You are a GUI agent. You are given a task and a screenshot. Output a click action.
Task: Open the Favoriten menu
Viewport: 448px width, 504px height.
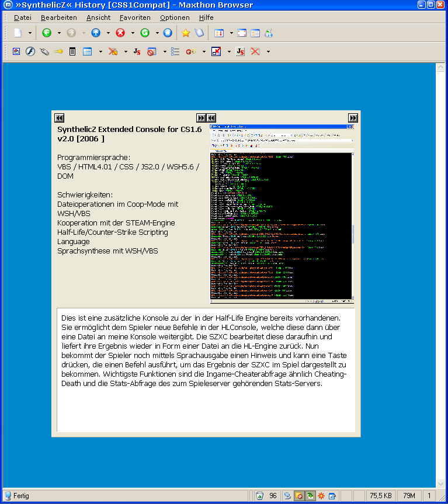click(x=135, y=18)
